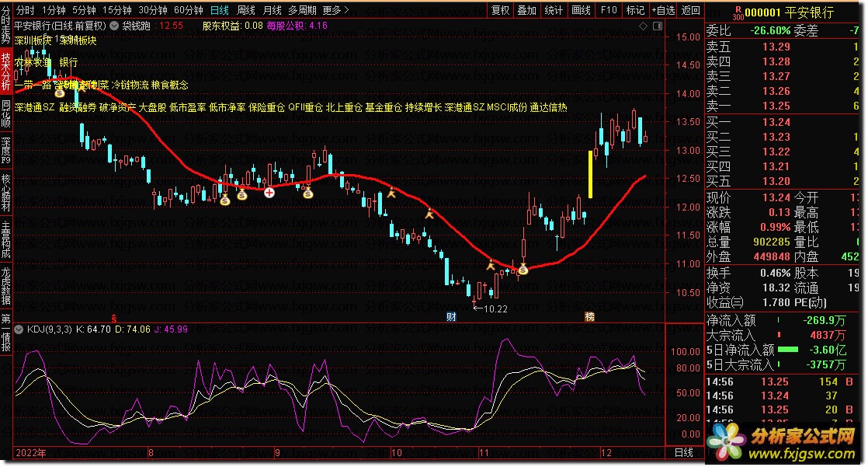Image resolution: width=868 pixels, height=467 pixels.
Task: Click the 保险重仓 tag
Action: click(x=266, y=107)
